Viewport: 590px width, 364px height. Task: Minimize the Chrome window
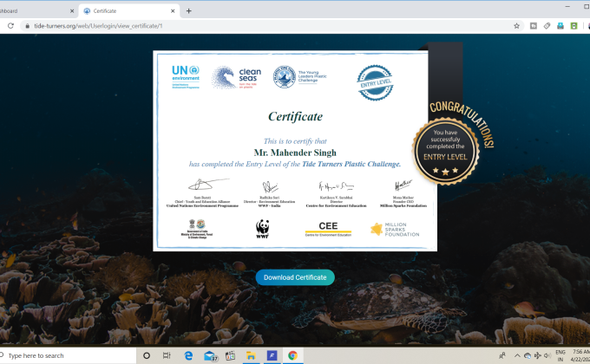click(567, 6)
